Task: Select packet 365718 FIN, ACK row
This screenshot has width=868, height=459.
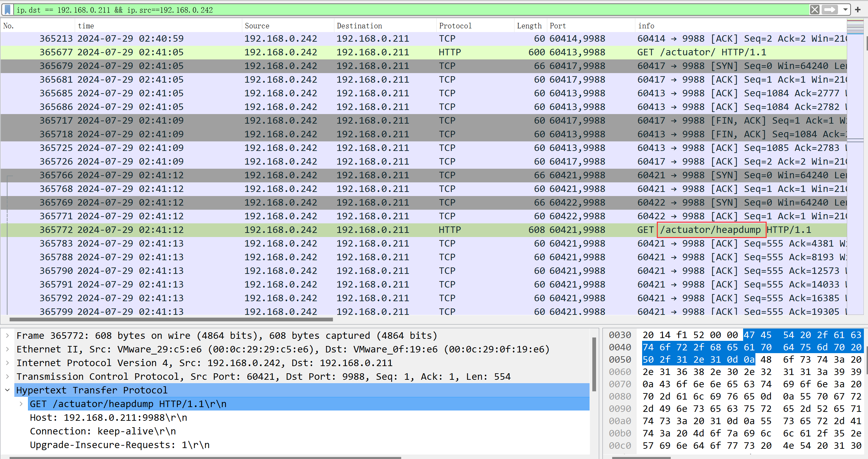Action: point(424,134)
